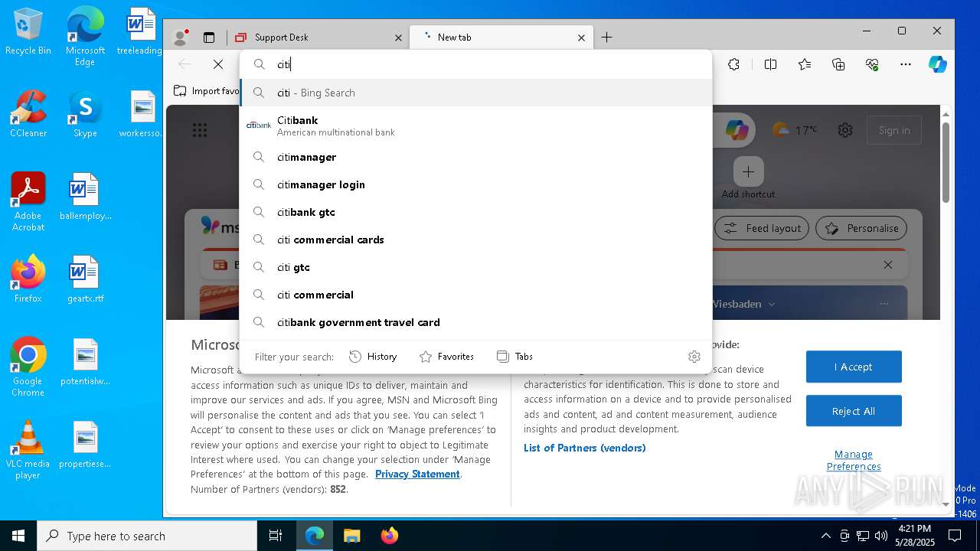Image resolution: width=980 pixels, height=551 pixels.
Task: Open Firefox from taskbar
Action: pos(389,536)
